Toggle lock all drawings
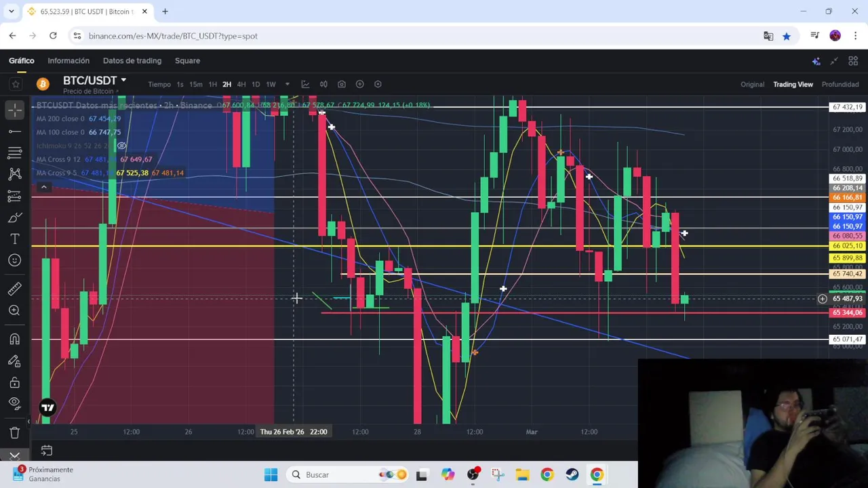868x488 pixels. (15, 382)
